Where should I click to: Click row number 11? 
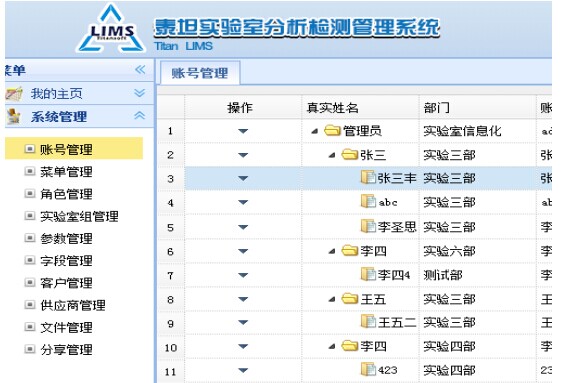170,372
